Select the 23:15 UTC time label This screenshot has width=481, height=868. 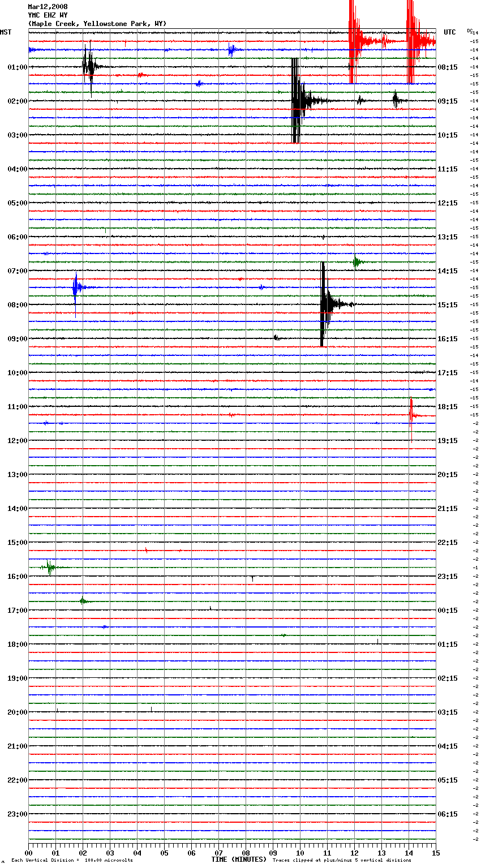pos(448,577)
